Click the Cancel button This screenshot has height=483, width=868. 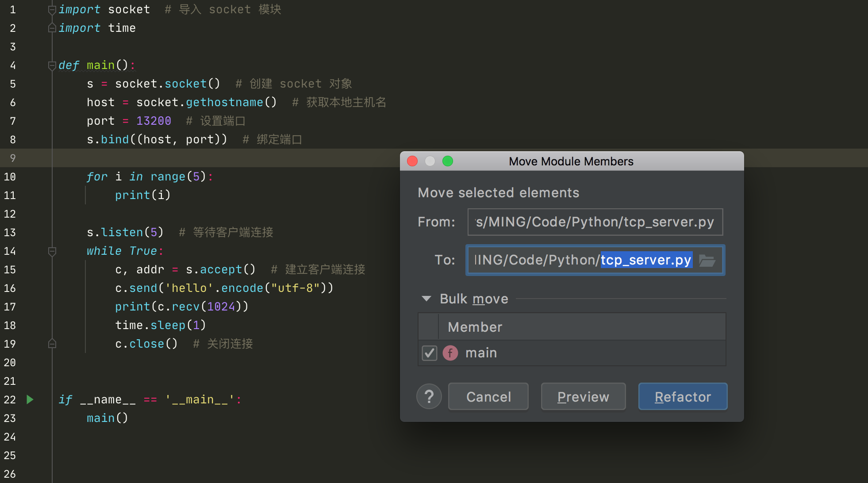pos(488,397)
